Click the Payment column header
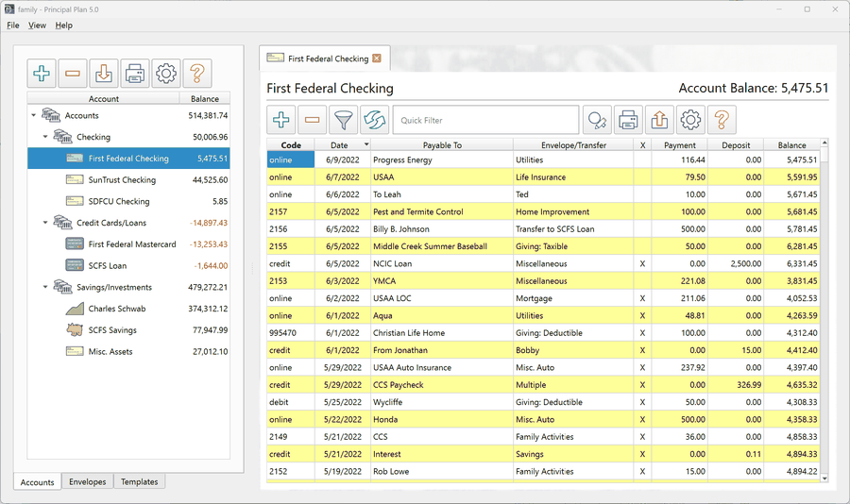This screenshot has height=504, width=850. tap(679, 145)
